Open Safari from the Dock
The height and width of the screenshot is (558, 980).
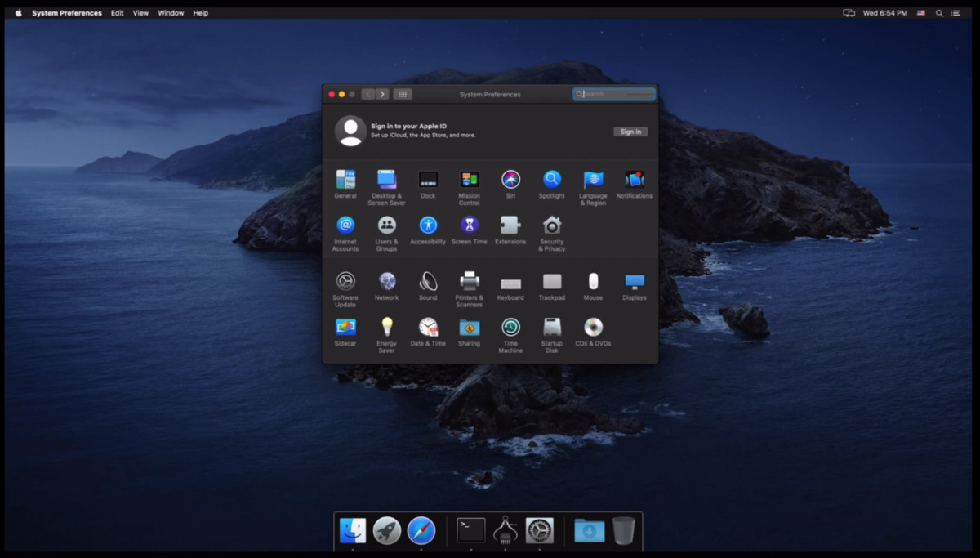point(421,530)
